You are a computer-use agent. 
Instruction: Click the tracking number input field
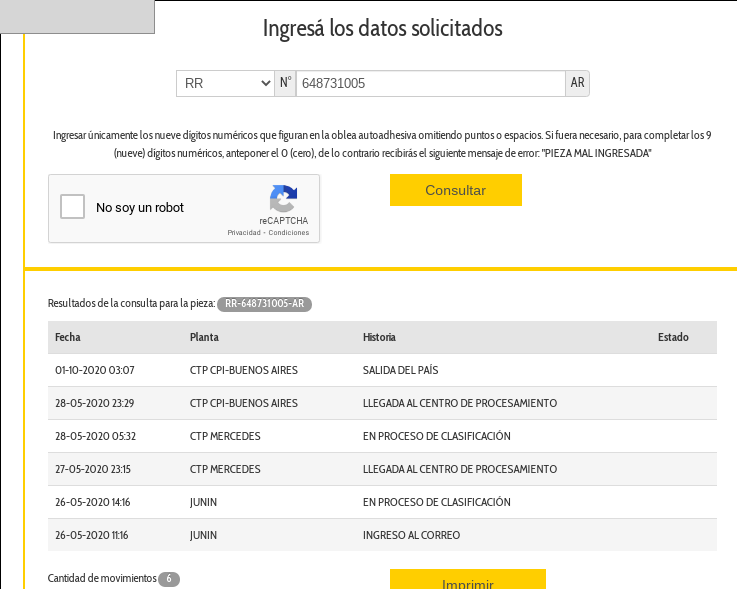click(431, 84)
